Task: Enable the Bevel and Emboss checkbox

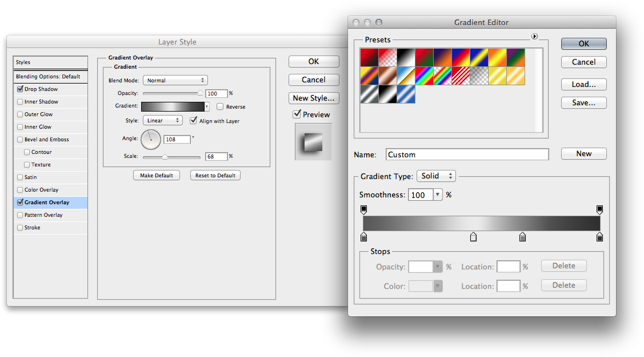Action: click(20, 140)
